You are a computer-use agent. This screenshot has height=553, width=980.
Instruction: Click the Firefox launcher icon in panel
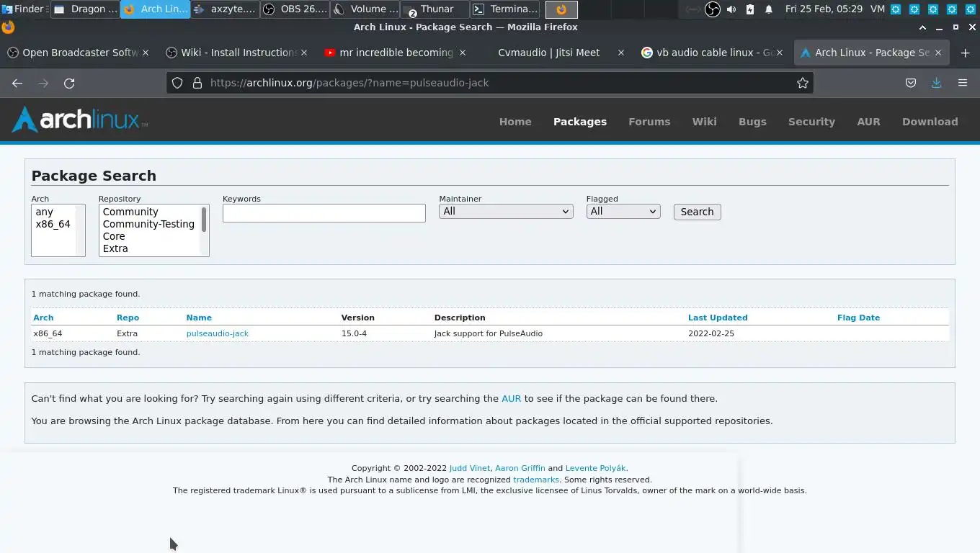561,9
